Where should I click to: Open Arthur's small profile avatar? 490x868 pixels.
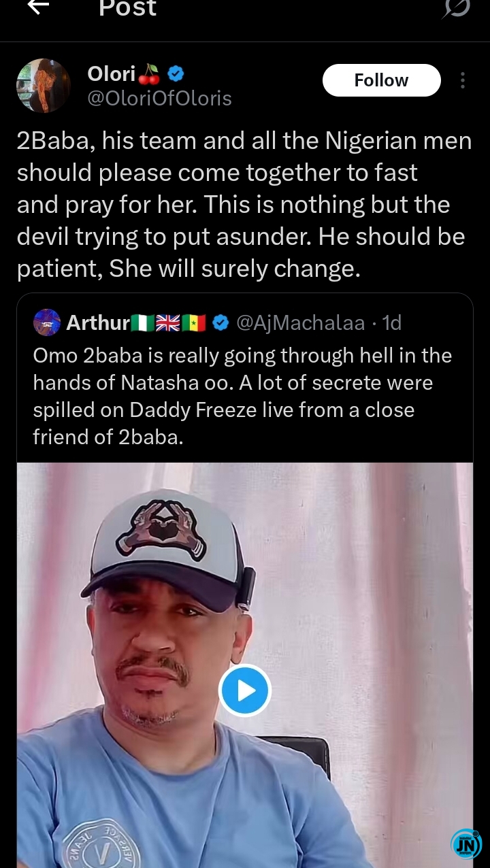pos(47,322)
